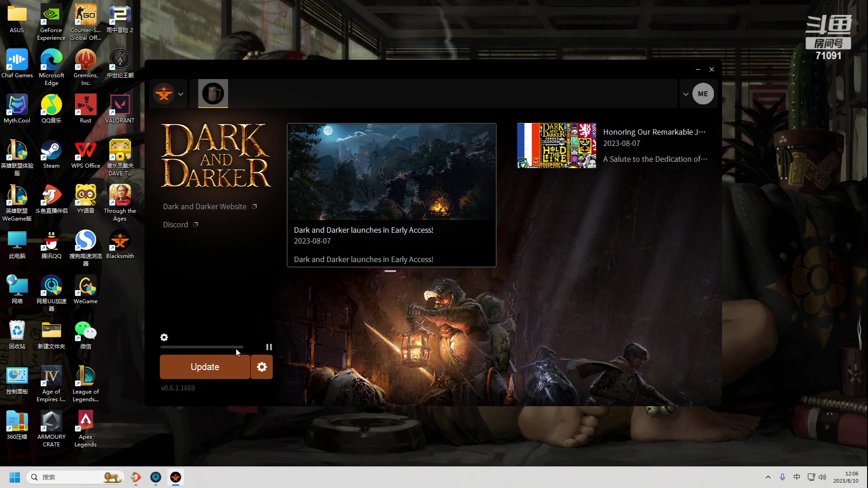The image size is (868, 488).
Task: Click 'Dark and Darker launches in Early Access!' title
Action: 363,230
